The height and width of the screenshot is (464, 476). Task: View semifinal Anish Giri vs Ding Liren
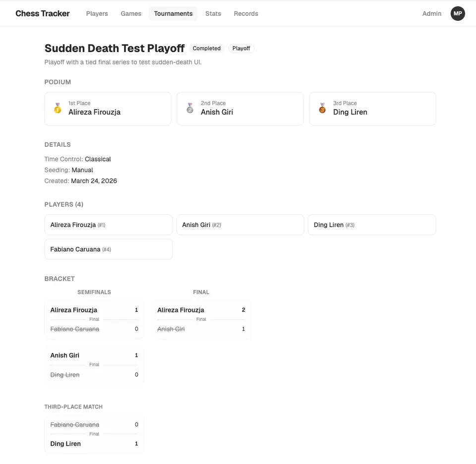[94, 365]
